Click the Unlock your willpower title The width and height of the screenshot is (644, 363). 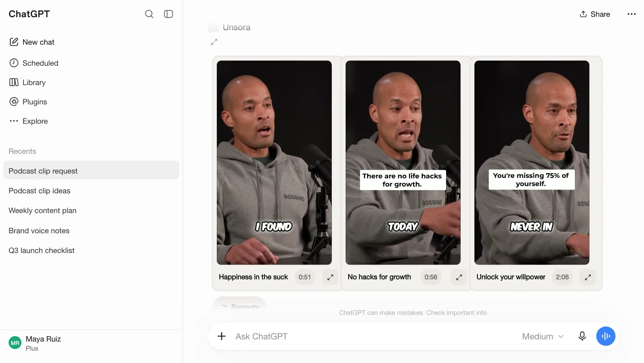click(511, 277)
